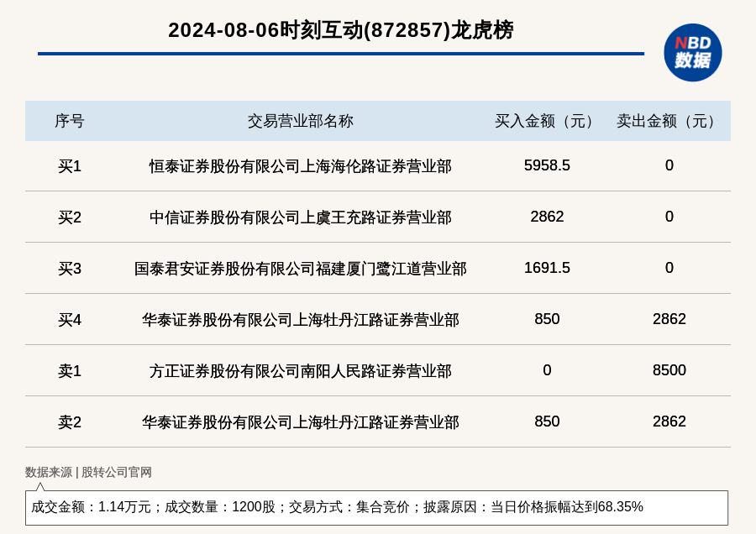Click the "卖出金额（元）" column header
Screen dimensions: 756x534
(669, 121)
